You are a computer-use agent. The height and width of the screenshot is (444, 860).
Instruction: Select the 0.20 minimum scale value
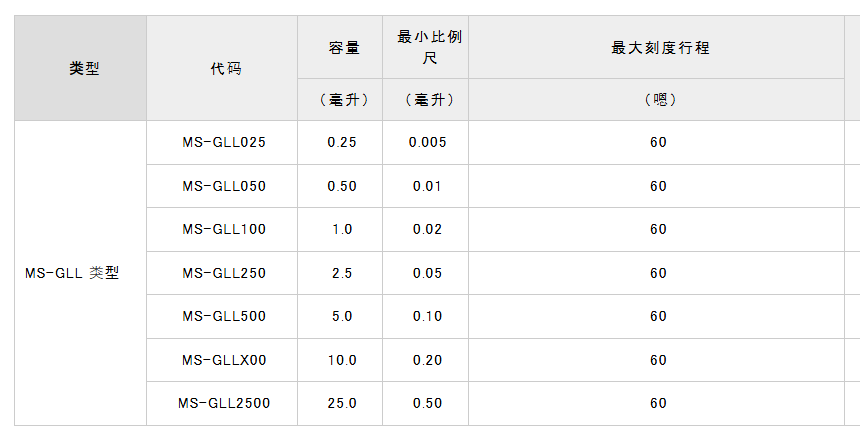(x=427, y=360)
